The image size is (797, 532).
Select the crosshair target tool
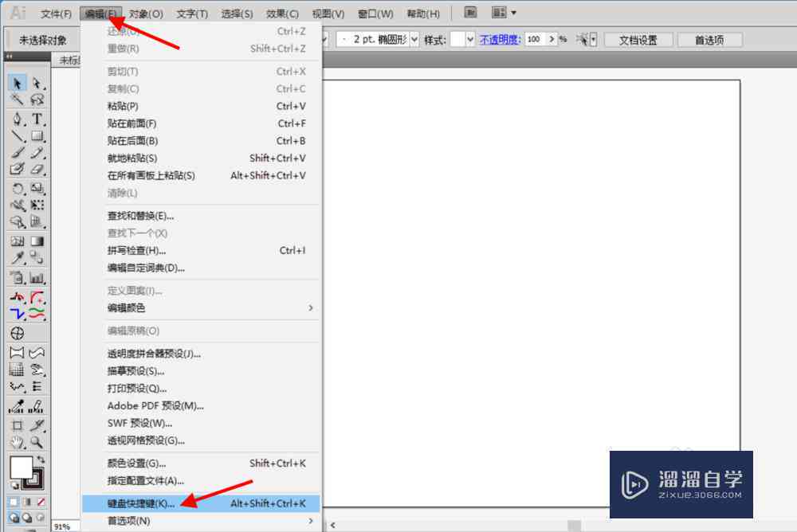click(18, 334)
